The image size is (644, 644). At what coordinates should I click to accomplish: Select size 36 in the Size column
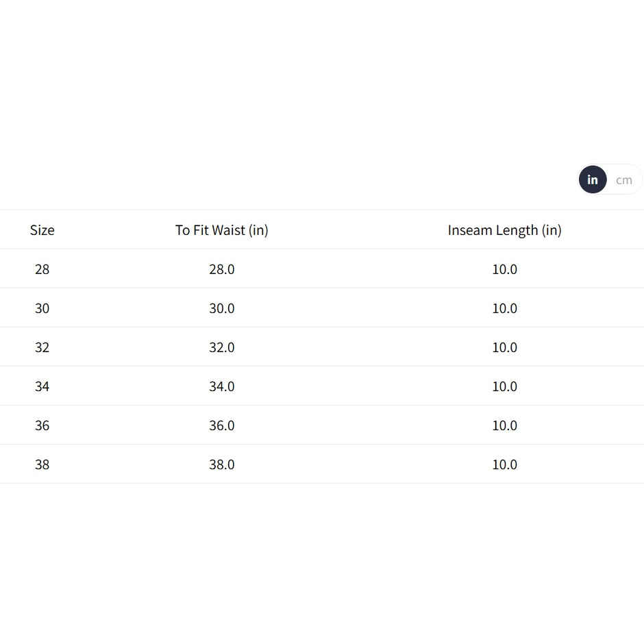pos(42,425)
